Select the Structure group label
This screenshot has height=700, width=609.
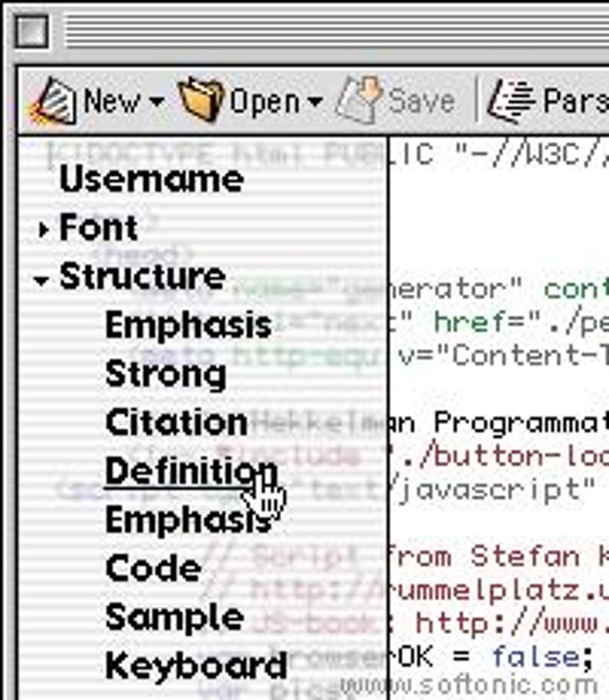point(142,276)
